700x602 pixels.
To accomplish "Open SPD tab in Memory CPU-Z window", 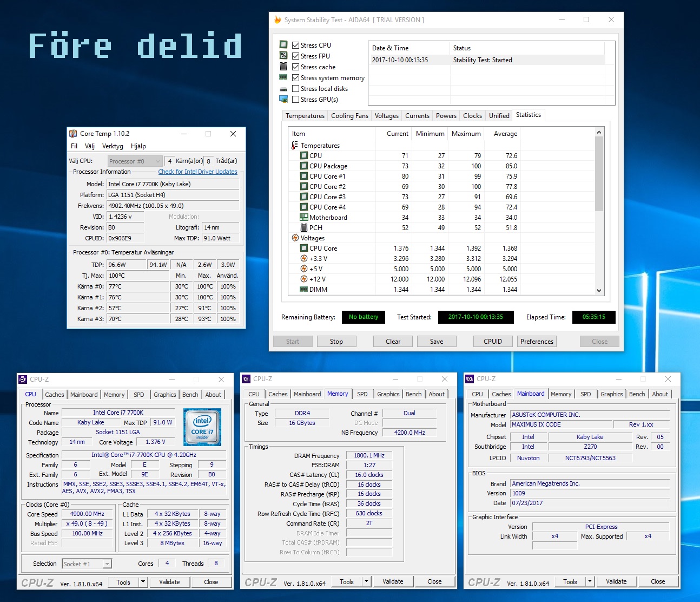I will [362, 394].
